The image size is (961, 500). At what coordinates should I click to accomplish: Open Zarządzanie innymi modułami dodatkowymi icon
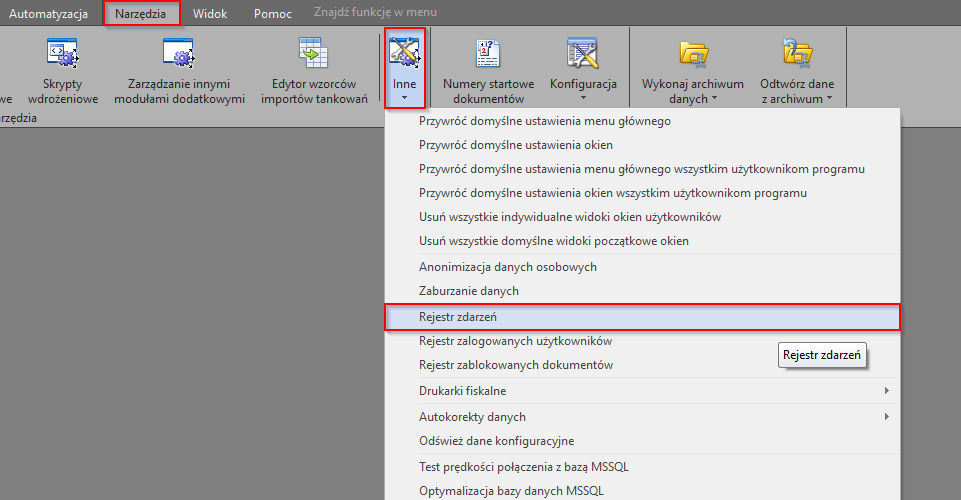point(179,52)
